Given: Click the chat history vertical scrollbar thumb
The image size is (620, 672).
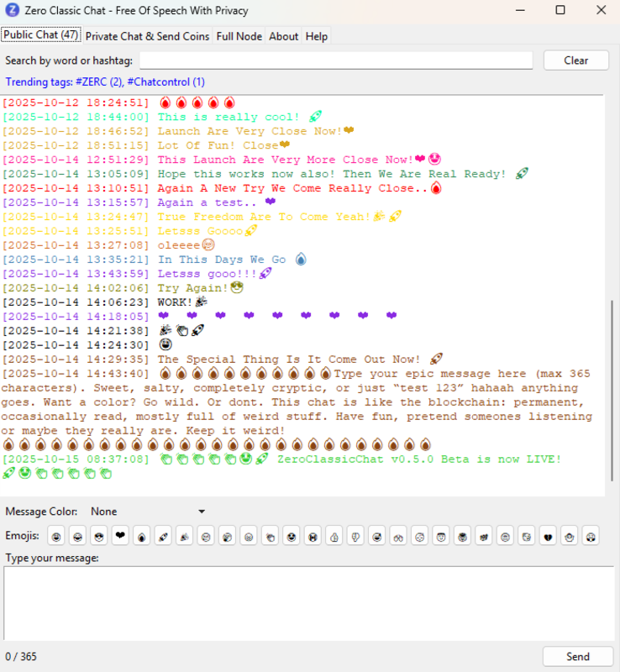Looking at the screenshot, I should click(612, 390).
